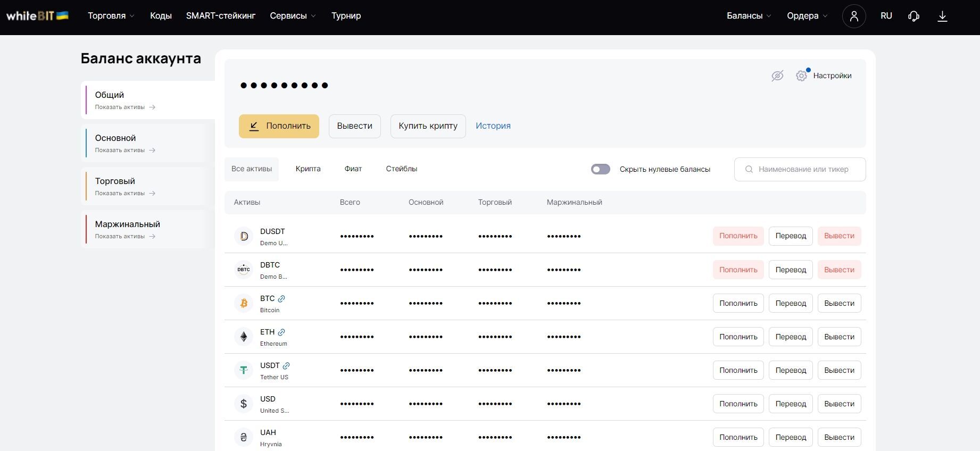The width and height of the screenshot is (980, 451).
Task: Click Вывести in the BTC row
Action: 840,303
